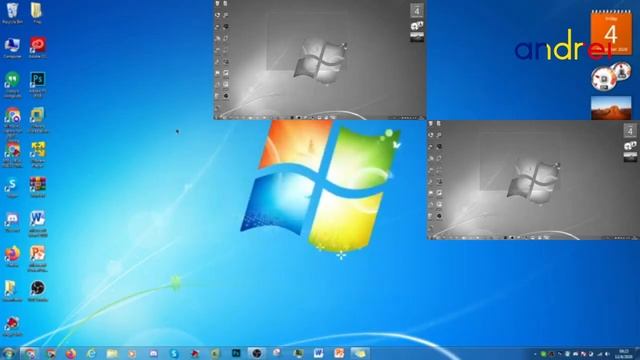The image size is (640, 360).
Task: Select the folder icon beside Recycle Bin
Action: [37, 13]
